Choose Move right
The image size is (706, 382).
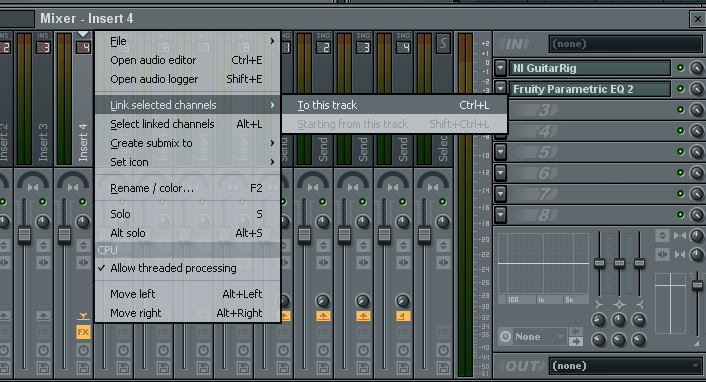point(188,313)
